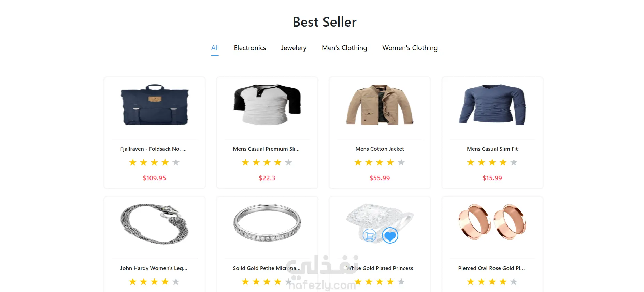This screenshot has height=292, width=644.
Task: Switch to the Electronics tab
Action: [250, 48]
